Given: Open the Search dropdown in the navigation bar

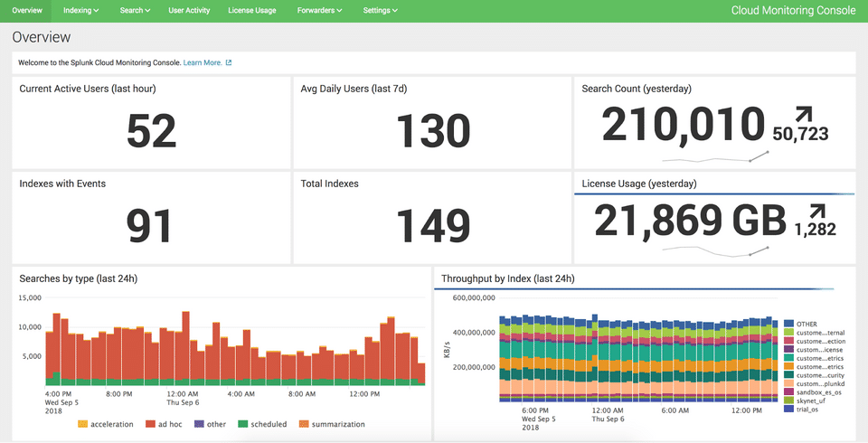Looking at the screenshot, I should 135,11.
